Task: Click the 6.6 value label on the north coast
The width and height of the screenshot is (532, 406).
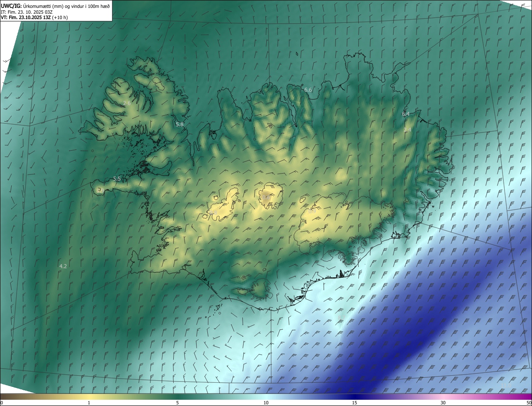Action: click(x=308, y=90)
